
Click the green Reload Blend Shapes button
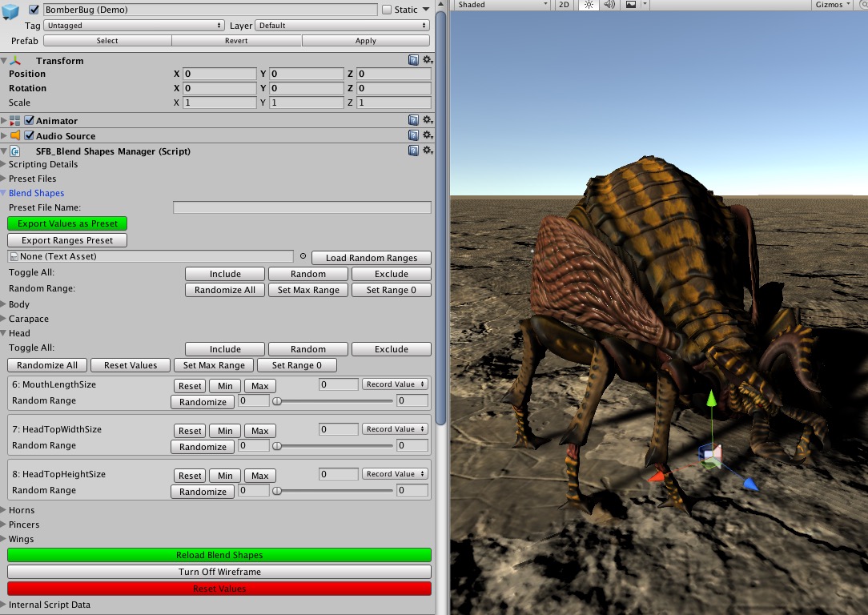click(x=219, y=555)
